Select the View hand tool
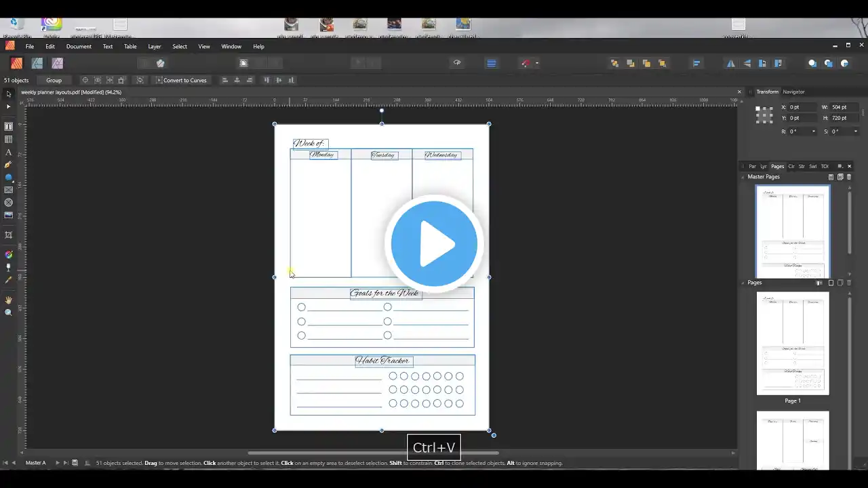Image resolution: width=868 pixels, height=488 pixels. (x=9, y=300)
